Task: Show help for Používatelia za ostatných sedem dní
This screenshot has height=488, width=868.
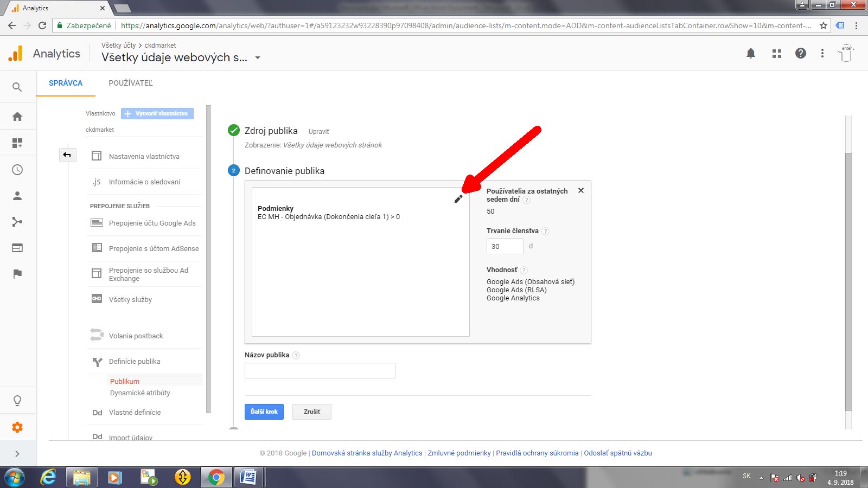Action: pyautogui.click(x=527, y=200)
